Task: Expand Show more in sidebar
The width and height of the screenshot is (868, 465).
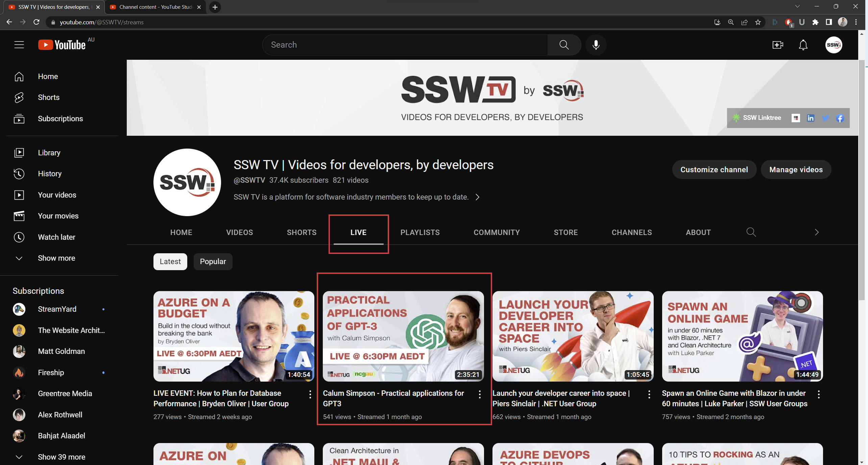Action: (x=56, y=258)
